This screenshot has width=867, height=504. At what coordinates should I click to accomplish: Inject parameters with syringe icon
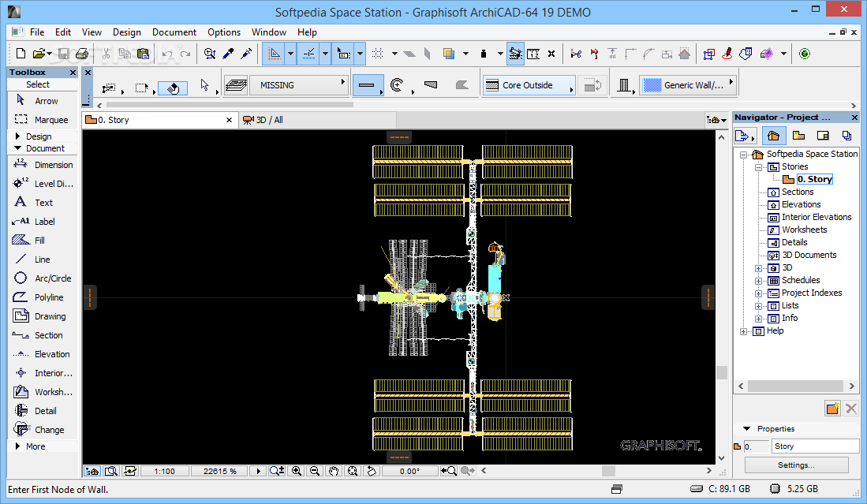(247, 54)
